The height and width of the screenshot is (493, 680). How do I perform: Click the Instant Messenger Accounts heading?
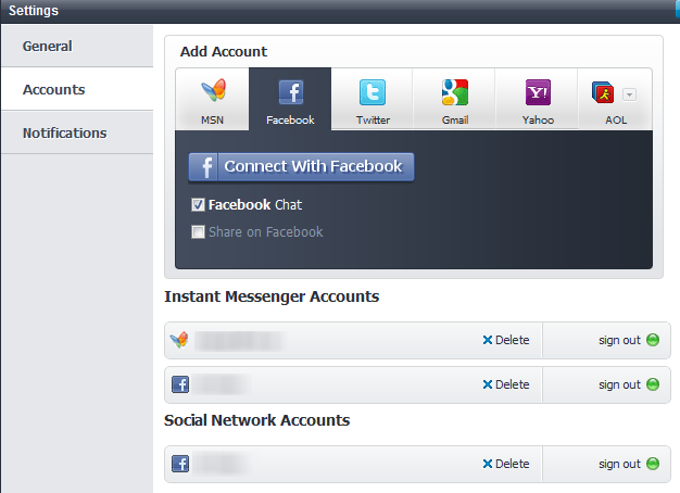(271, 297)
